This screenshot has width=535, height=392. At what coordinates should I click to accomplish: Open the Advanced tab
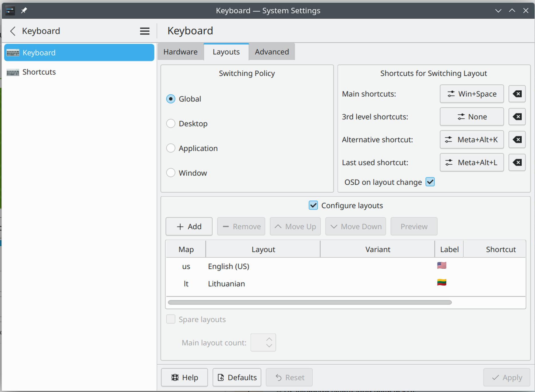[x=272, y=52]
